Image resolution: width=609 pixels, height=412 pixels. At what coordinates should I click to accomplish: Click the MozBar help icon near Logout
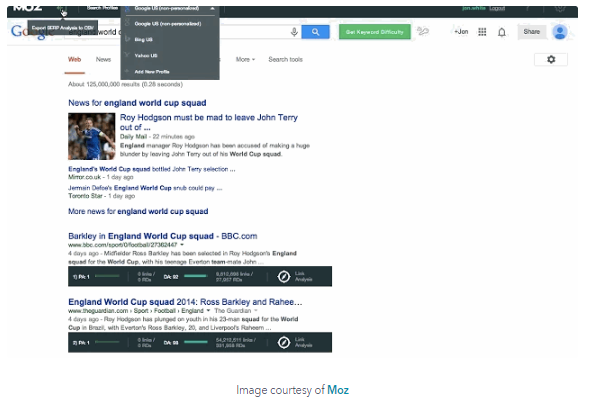tap(528, 8)
